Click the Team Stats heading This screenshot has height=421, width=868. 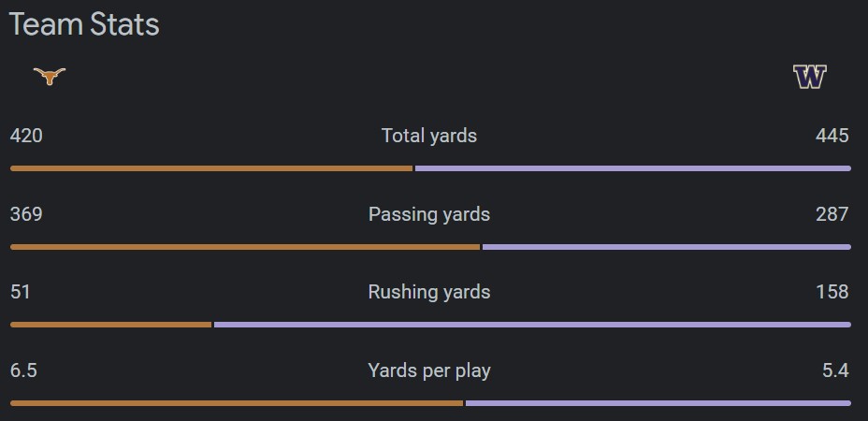coord(84,24)
